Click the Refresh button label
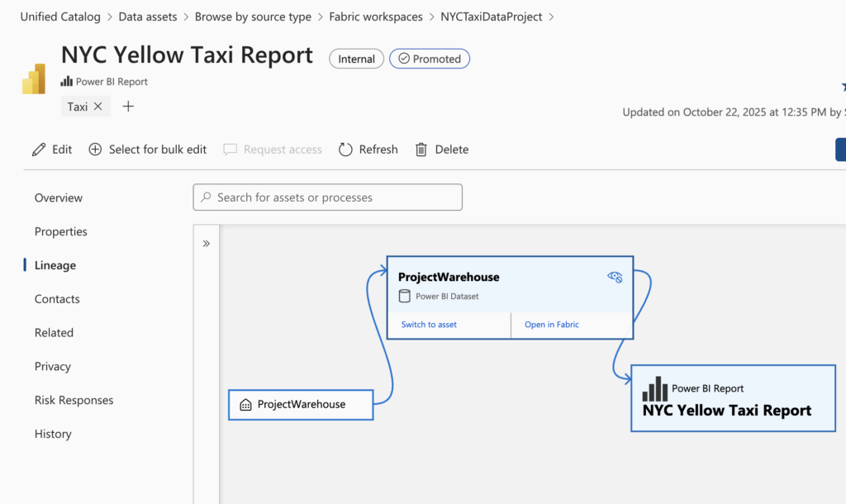The width and height of the screenshot is (846, 504). (x=378, y=150)
